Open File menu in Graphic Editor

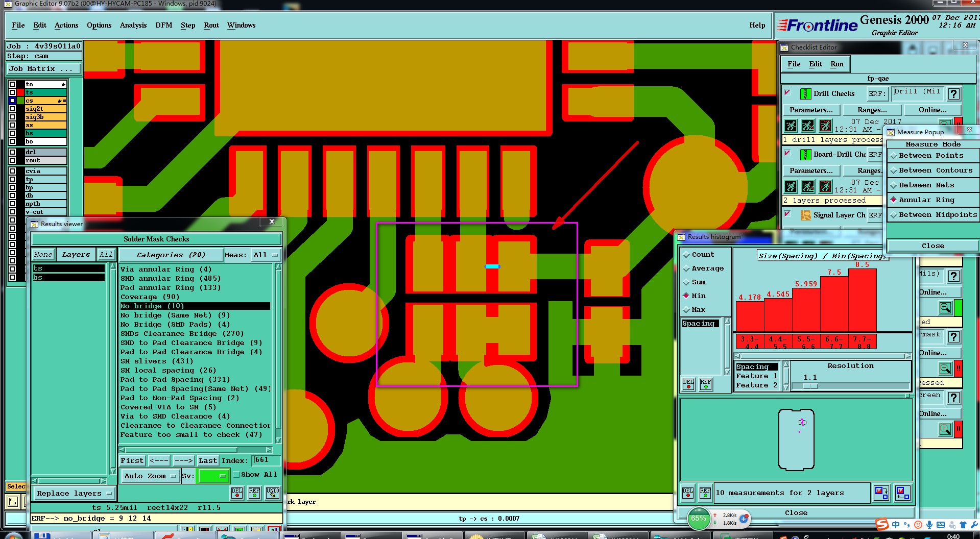pyautogui.click(x=18, y=26)
